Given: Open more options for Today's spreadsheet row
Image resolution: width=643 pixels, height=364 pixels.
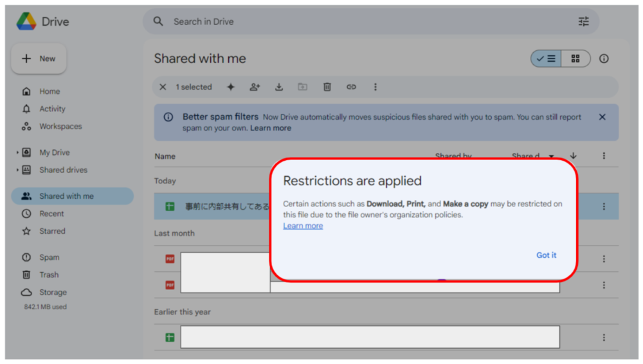Looking at the screenshot, I should 604,206.
